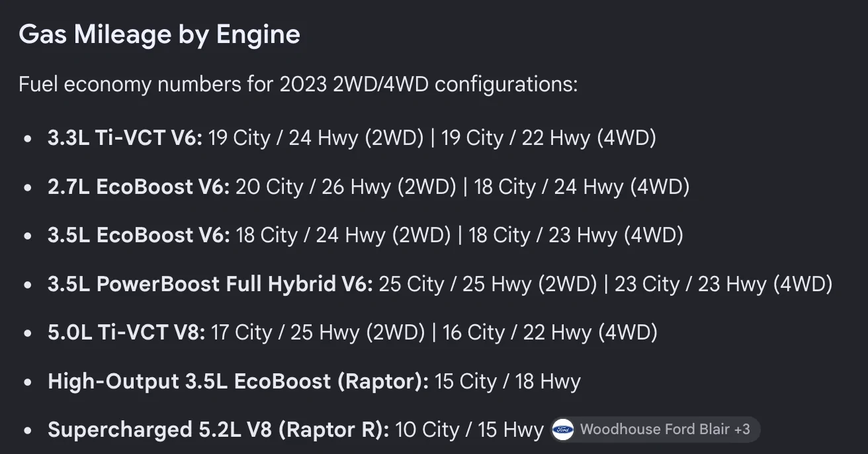Click the Supercharged 5.2L V8 (Raptor R) label

click(x=218, y=430)
